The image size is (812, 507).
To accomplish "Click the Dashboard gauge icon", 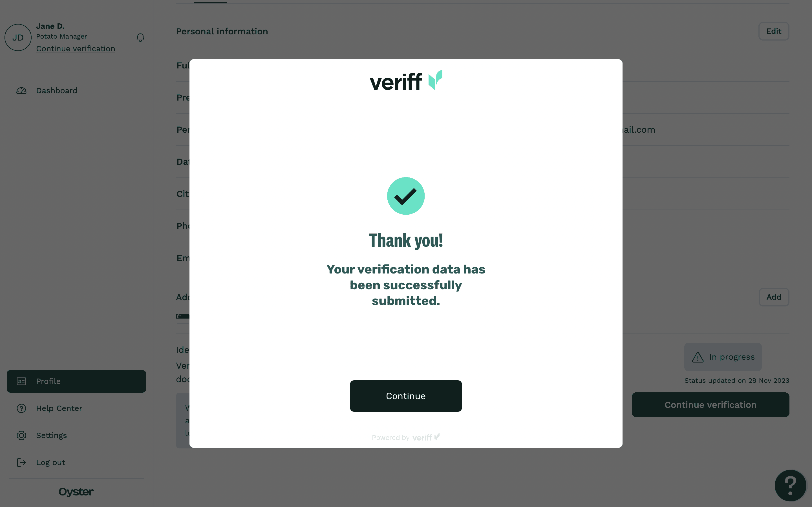I will [x=21, y=91].
